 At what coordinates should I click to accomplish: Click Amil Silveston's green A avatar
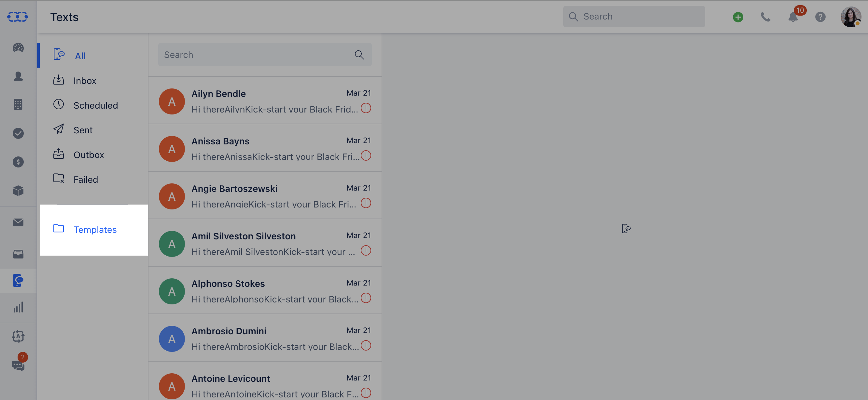tap(172, 244)
